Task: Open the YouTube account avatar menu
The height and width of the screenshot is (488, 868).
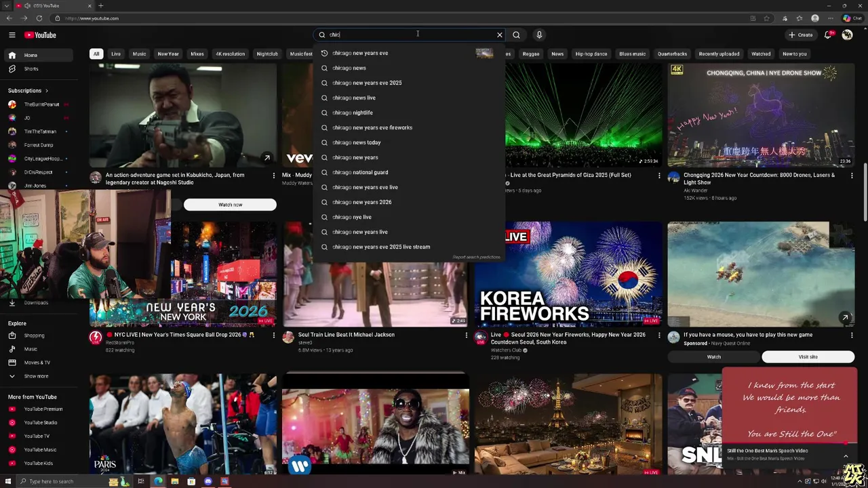Action: pos(847,35)
